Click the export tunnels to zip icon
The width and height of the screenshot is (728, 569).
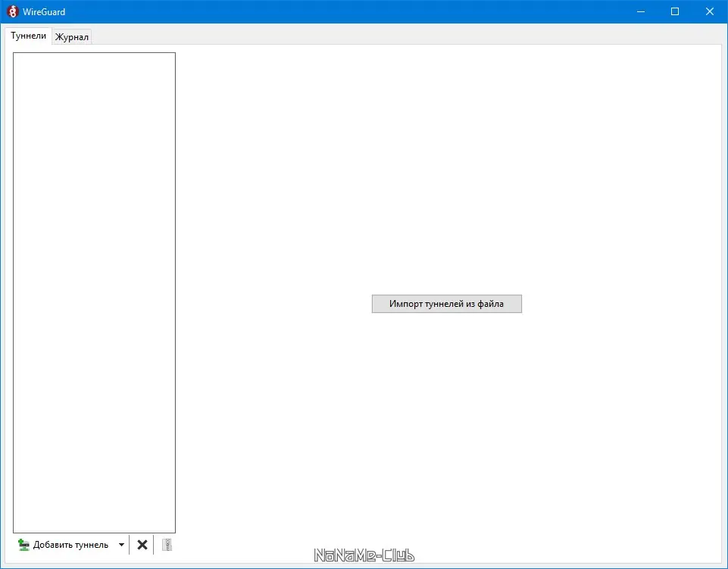(167, 545)
